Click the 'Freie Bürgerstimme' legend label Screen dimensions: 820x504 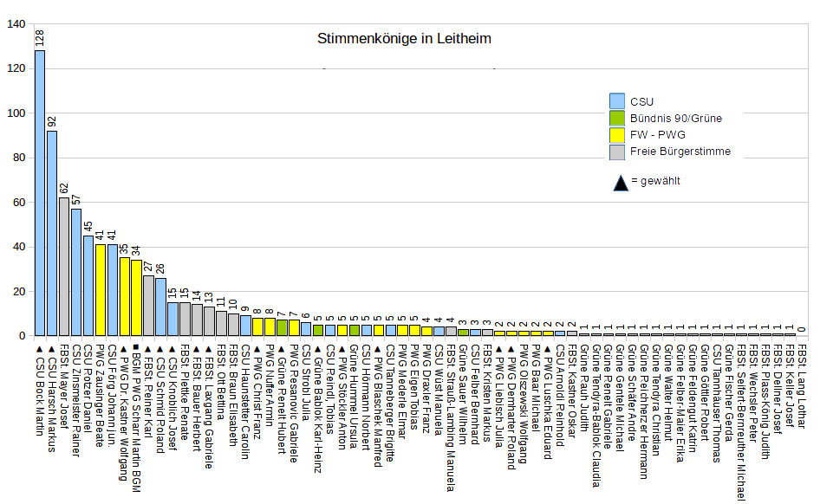(x=680, y=152)
